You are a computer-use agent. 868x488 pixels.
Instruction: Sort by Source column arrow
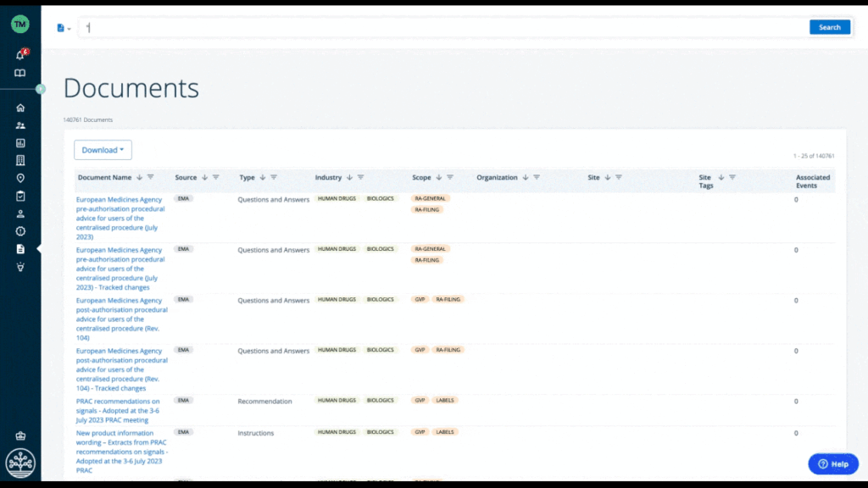205,178
